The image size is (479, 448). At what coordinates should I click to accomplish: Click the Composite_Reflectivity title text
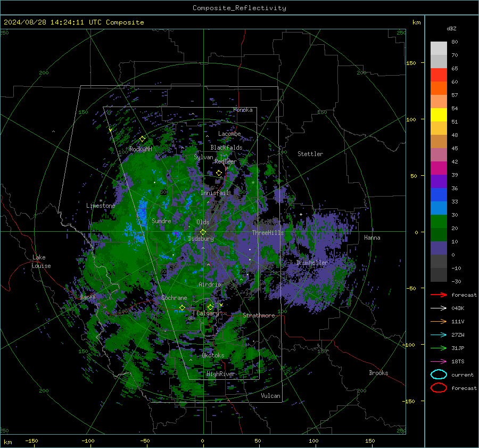coord(240,8)
